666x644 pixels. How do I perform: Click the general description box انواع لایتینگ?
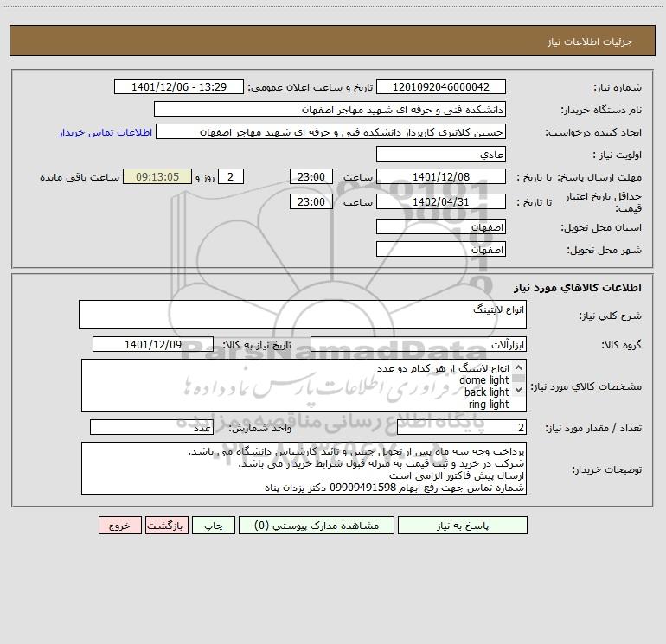pos(303,315)
